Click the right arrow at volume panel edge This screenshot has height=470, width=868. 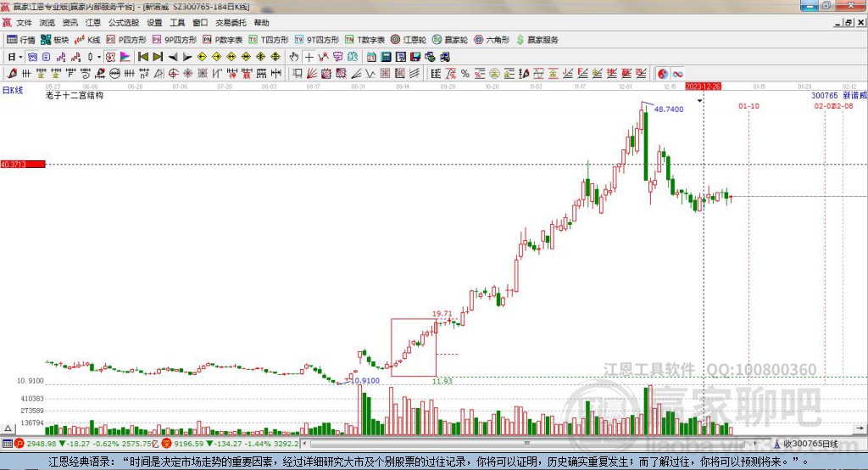coord(860,428)
